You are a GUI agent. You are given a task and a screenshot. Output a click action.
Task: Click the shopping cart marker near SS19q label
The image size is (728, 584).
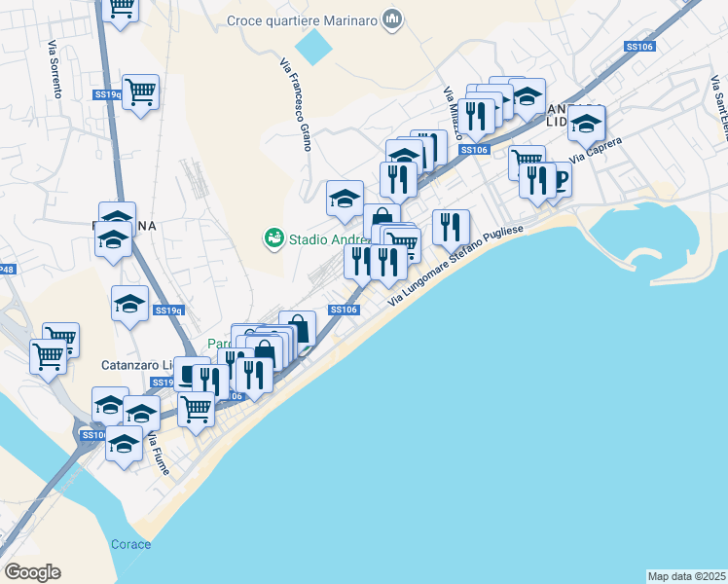(x=141, y=94)
